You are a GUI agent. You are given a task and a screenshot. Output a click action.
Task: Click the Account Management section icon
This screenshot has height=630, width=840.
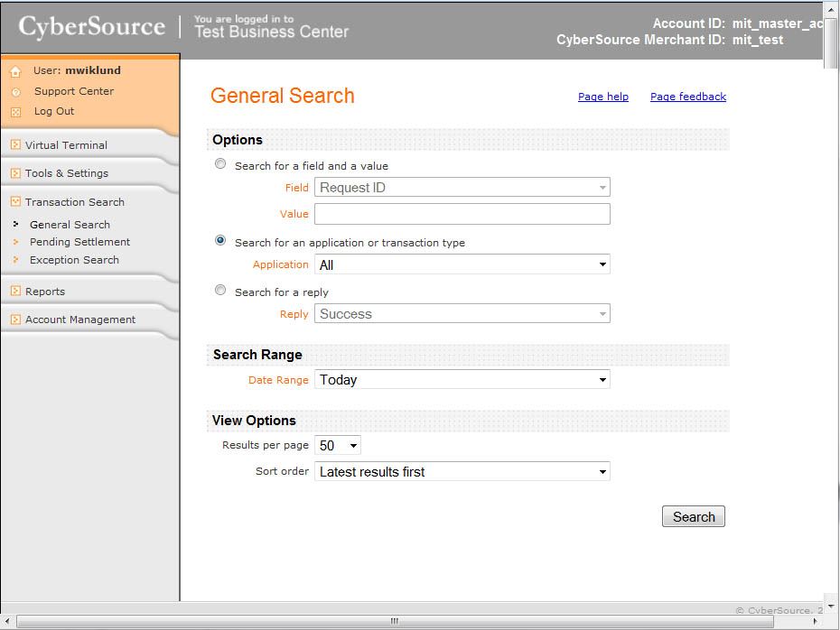click(x=15, y=320)
